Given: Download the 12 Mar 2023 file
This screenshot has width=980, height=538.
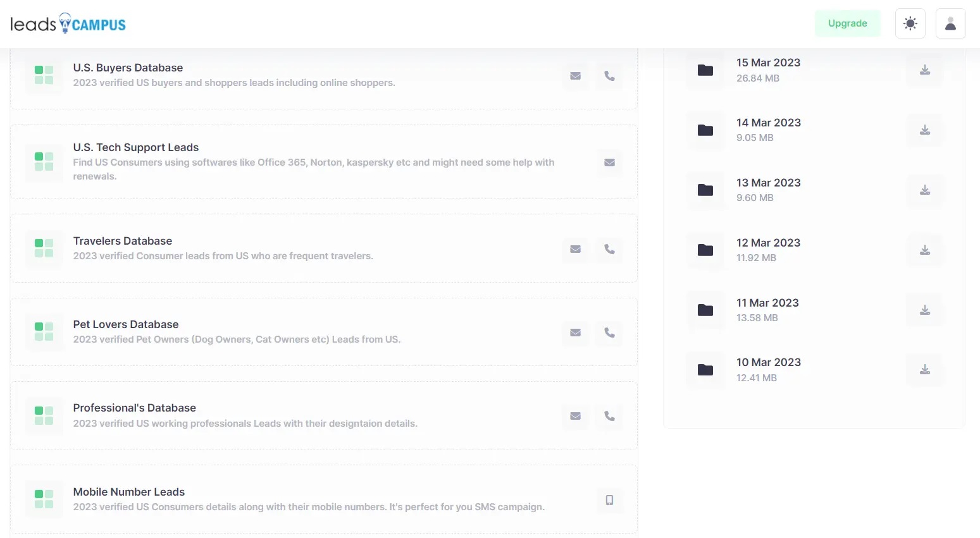Looking at the screenshot, I should coord(924,250).
